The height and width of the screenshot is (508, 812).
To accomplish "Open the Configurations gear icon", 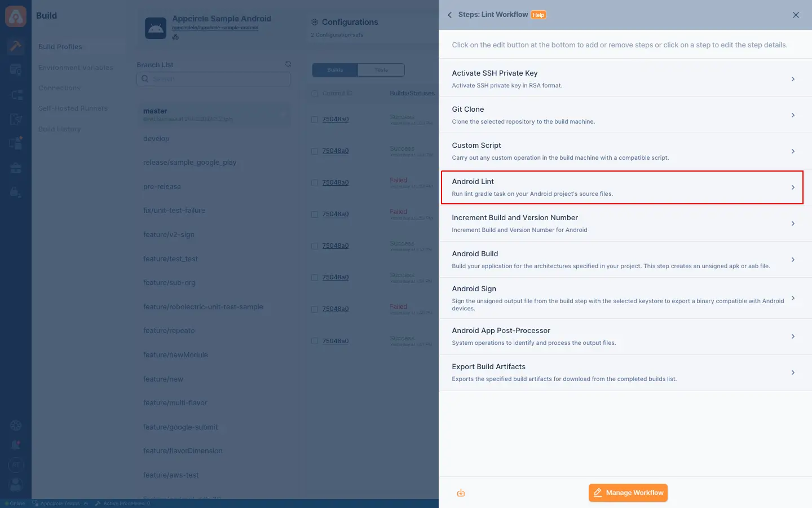I will [315, 22].
